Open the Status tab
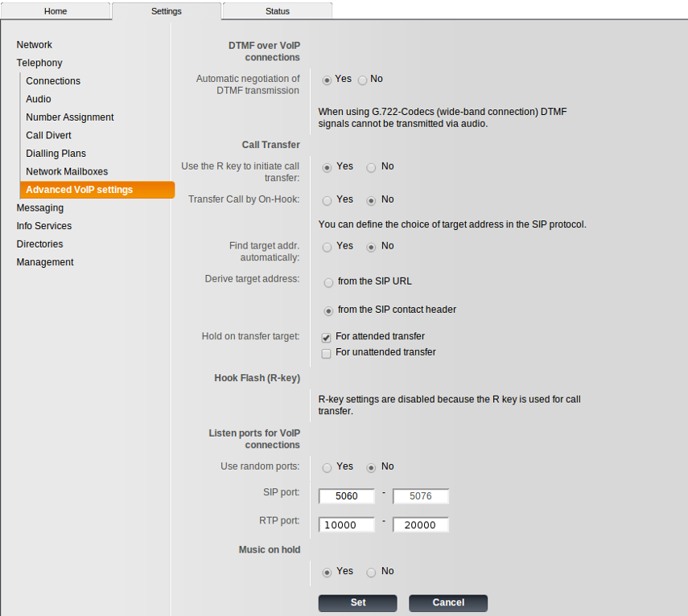 [x=277, y=11]
